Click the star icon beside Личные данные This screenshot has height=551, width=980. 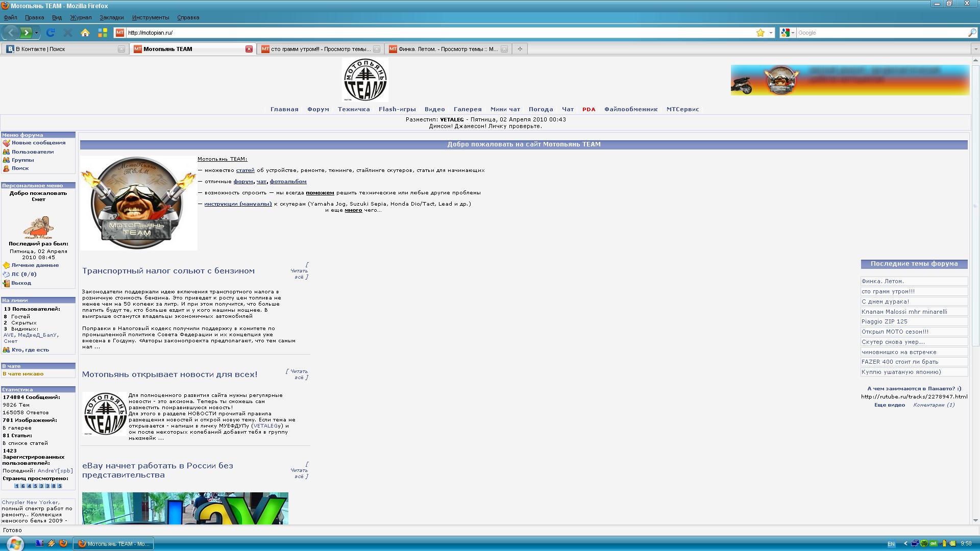point(6,265)
